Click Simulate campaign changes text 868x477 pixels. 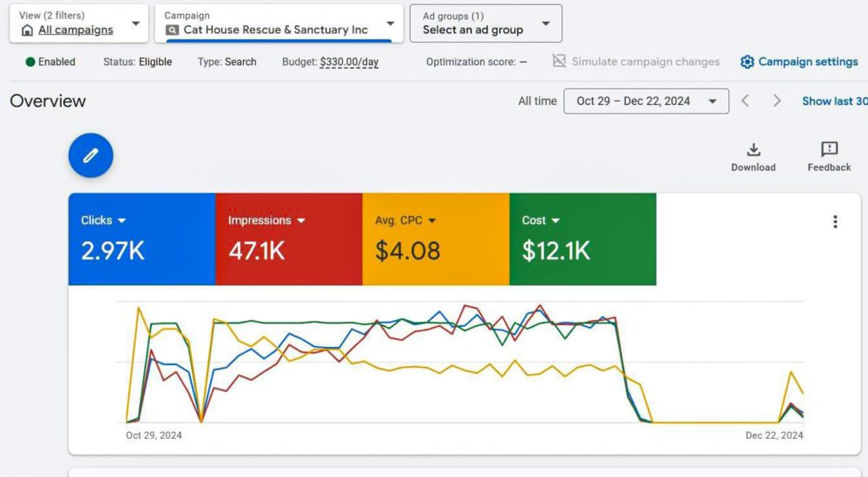646,62
